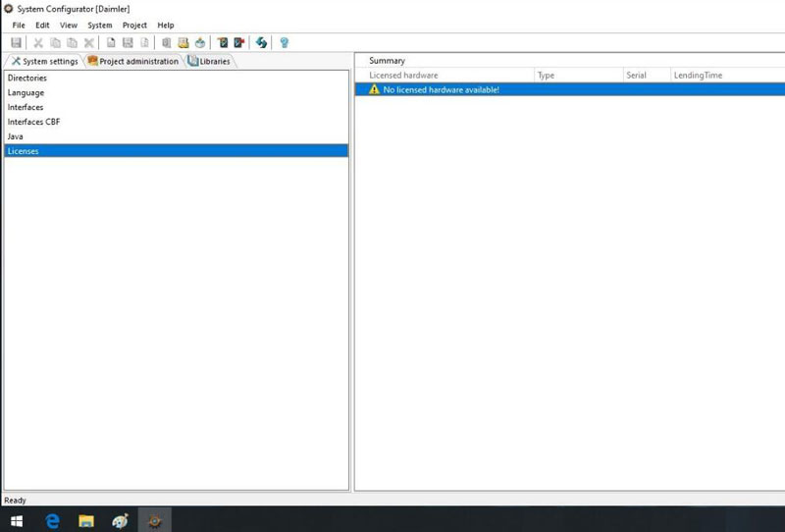This screenshot has width=785, height=532.
Task: Open the Edit menu
Action: [42, 26]
